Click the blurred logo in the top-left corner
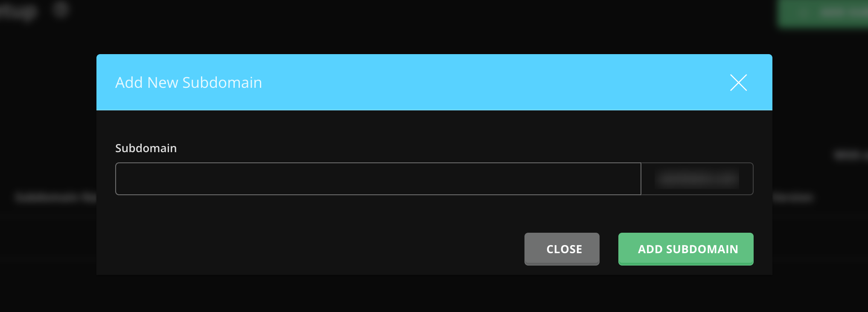Screen dimensions: 868x312 pos(19,12)
